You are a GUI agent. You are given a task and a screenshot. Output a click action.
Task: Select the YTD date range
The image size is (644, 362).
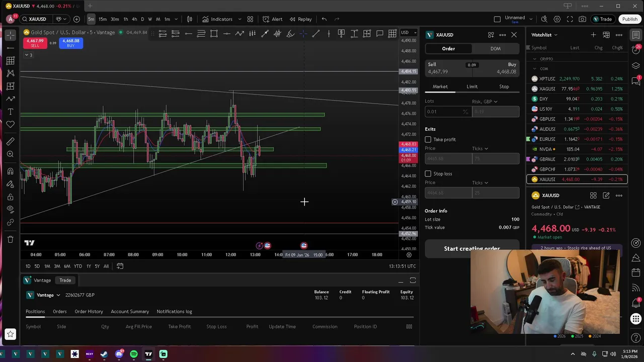tap(78, 266)
